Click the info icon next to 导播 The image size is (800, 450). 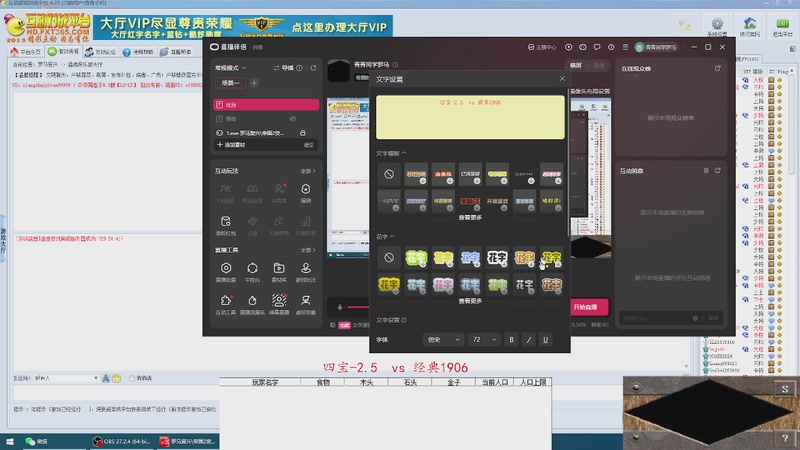pos(299,68)
